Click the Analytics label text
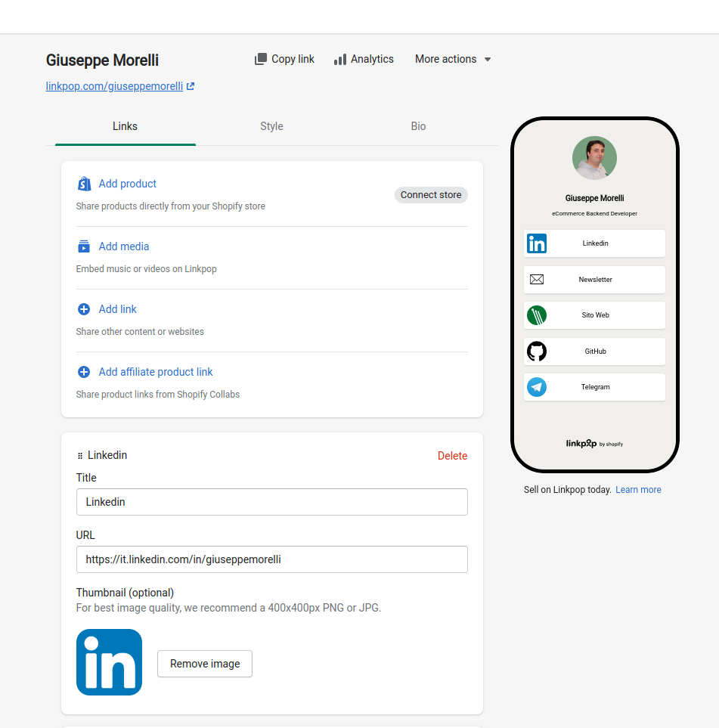719x728 pixels. point(372,59)
